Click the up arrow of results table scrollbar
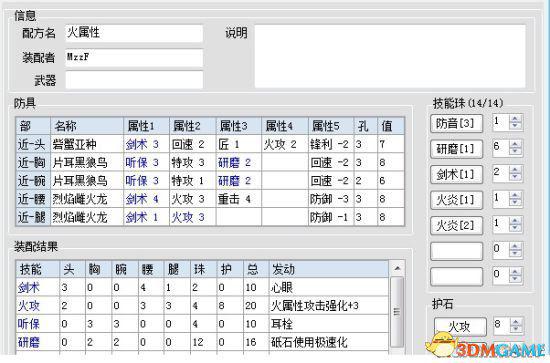 [x=397, y=269]
